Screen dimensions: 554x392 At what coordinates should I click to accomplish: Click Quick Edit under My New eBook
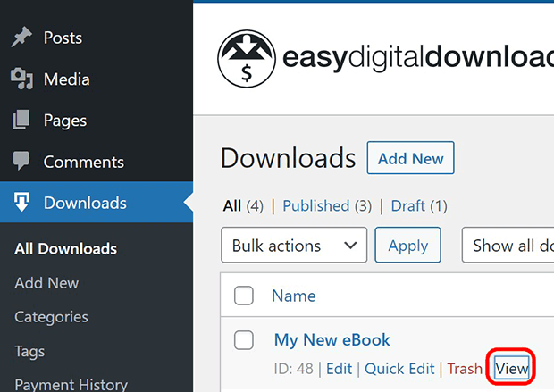coord(399,369)
